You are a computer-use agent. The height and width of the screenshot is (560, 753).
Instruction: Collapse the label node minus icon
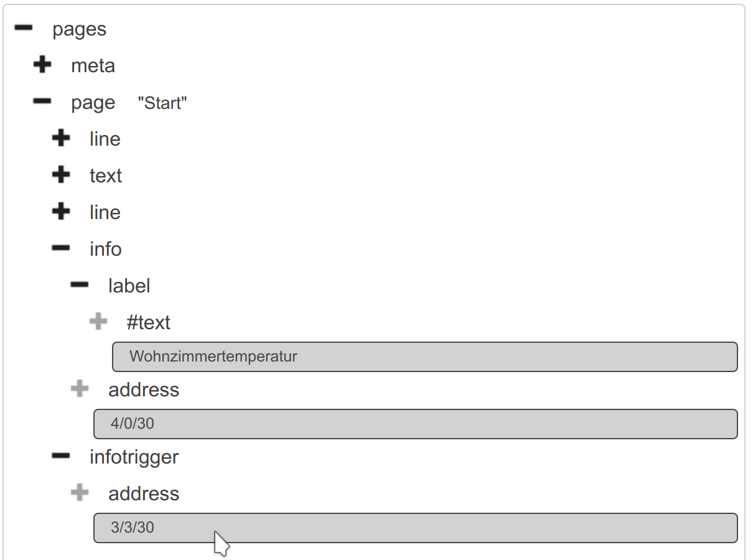tap(80, 285)
